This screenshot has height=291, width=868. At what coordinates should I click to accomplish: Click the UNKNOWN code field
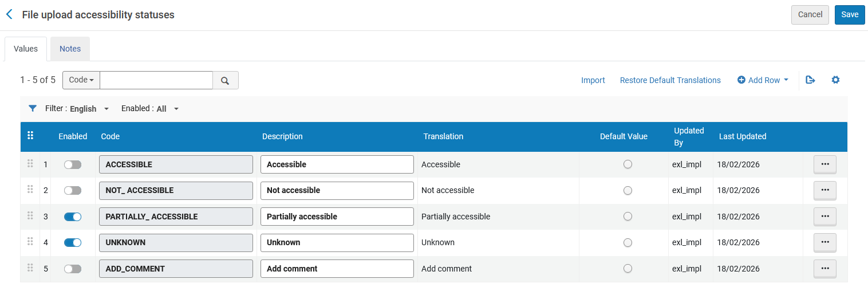[176, 242]
